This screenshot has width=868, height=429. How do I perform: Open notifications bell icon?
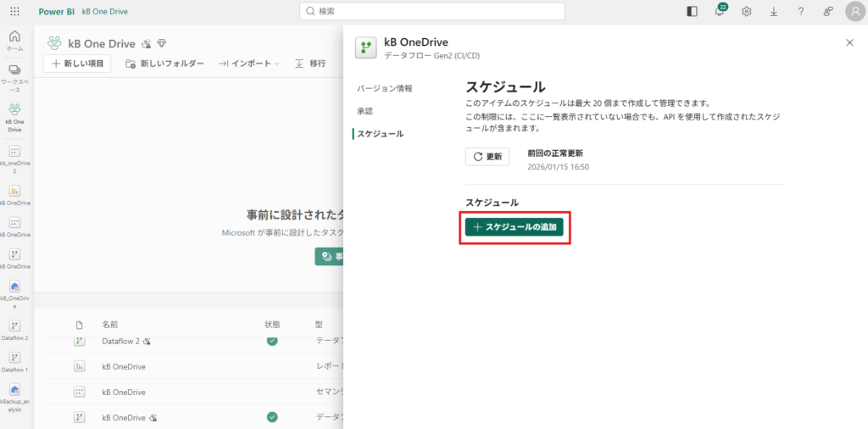(x=720, y=11)
